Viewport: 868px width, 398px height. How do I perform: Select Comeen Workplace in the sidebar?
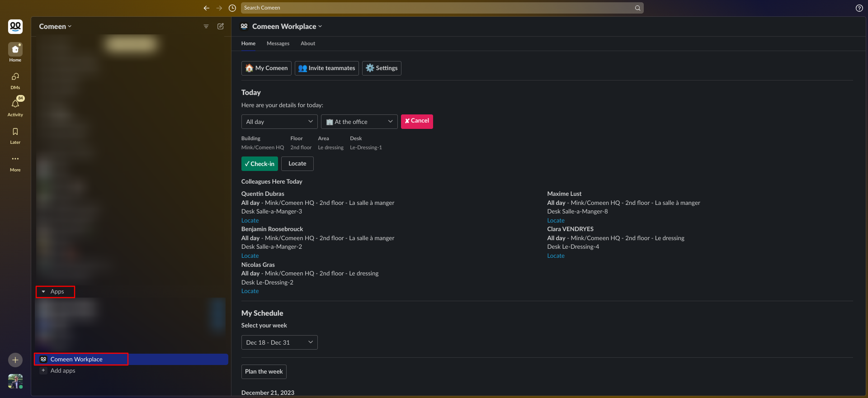(131, 359)
